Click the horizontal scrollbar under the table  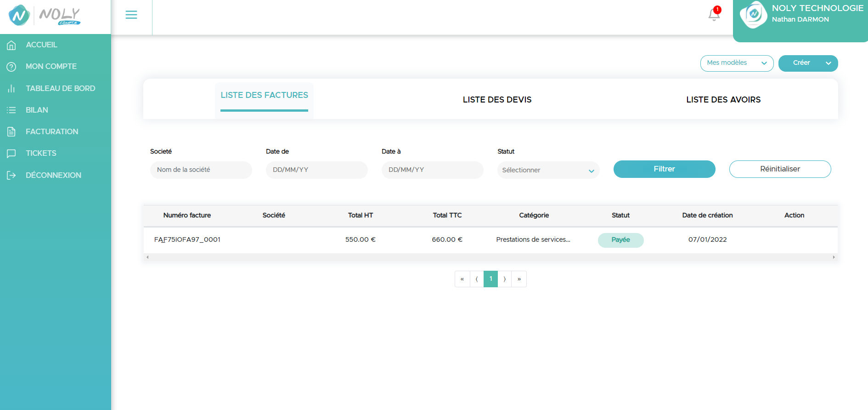(490, 257)
